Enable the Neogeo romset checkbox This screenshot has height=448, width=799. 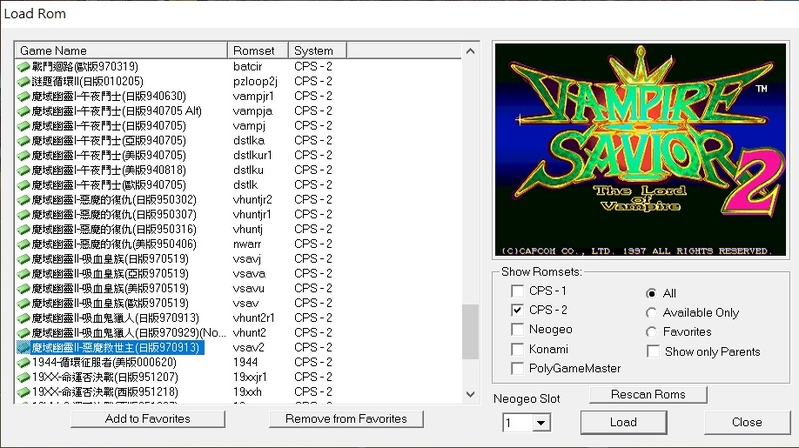pos(517,329)
